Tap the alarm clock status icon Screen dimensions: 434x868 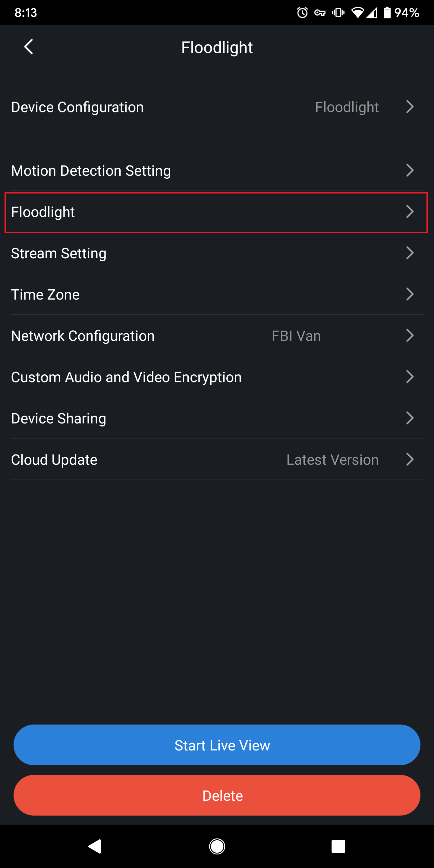(x=302, y=13)
